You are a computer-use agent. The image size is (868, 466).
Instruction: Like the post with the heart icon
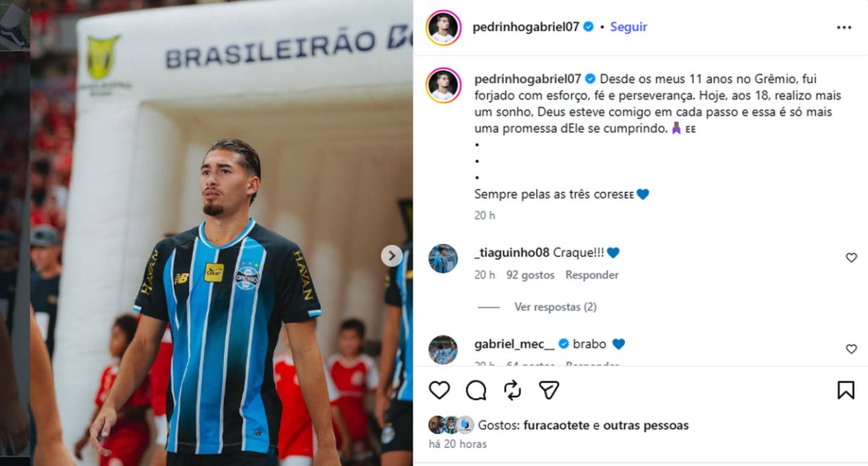click(x=439, y=391)
